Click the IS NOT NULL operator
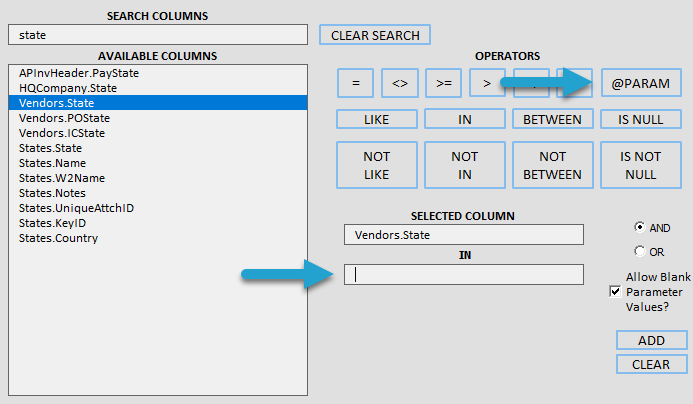 640,165
